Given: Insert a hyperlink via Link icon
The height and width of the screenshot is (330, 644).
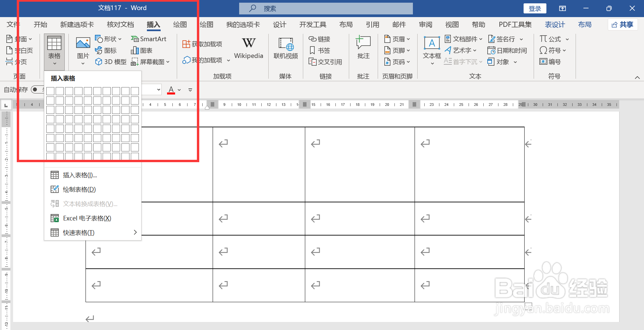Looking at the screenshot, I should tap(319, 39).
